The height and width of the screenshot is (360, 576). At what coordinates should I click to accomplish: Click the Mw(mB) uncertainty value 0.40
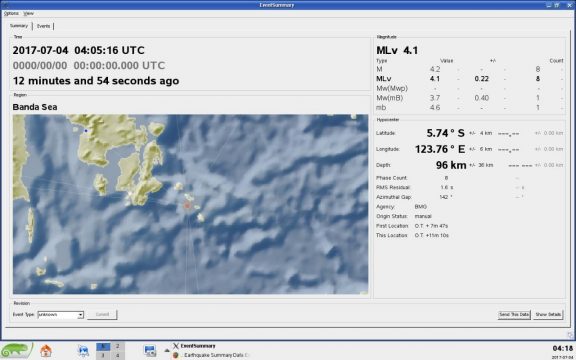[x=482, y=98]
